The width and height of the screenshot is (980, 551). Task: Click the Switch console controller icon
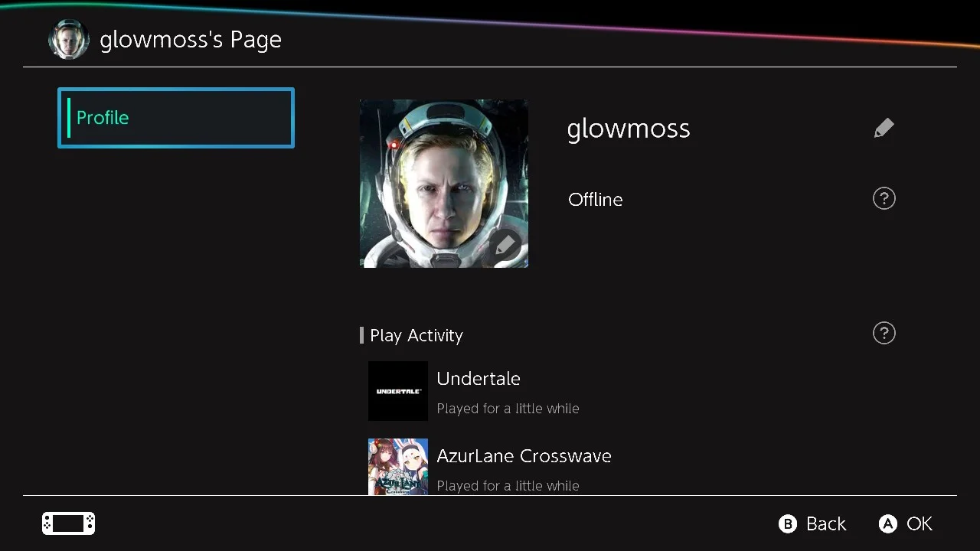point(68,523)
